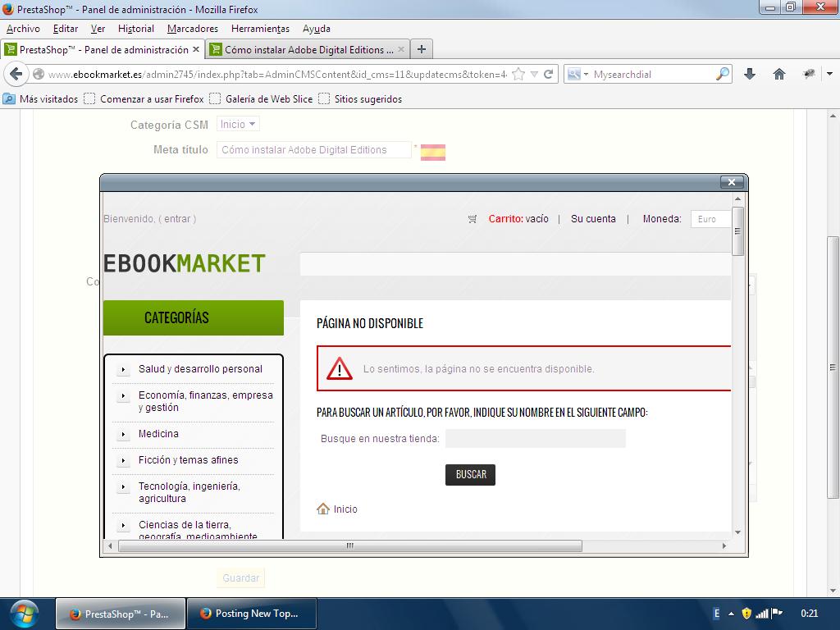The width and height of the screenshot is (840, 630).
Task: Go to the Firefox home page icon
Action: pos(779,74)
